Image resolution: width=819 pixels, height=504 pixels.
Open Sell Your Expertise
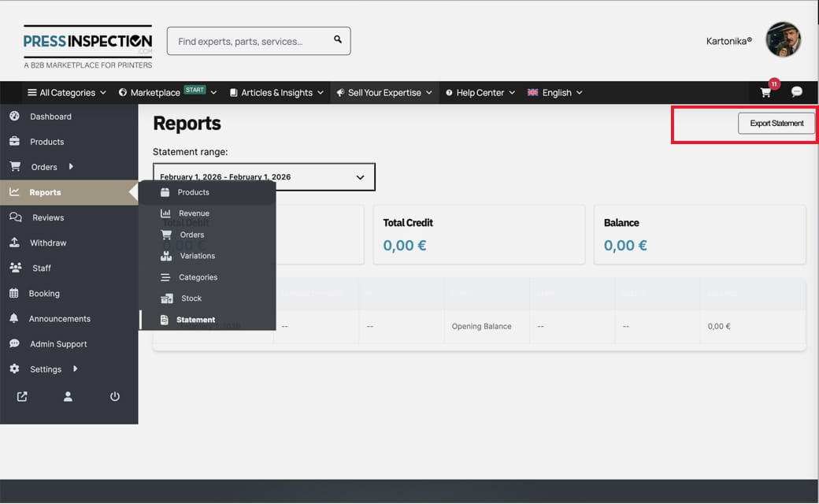click(384, 92)
